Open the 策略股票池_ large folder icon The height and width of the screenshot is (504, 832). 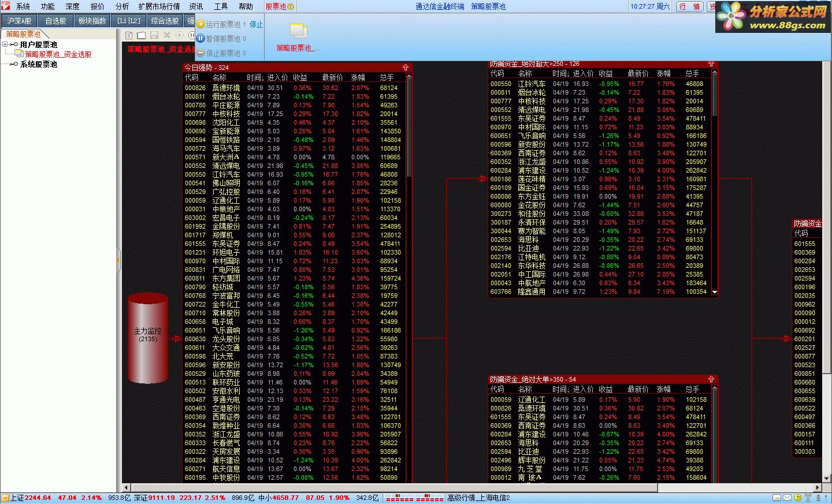(298, 31)
